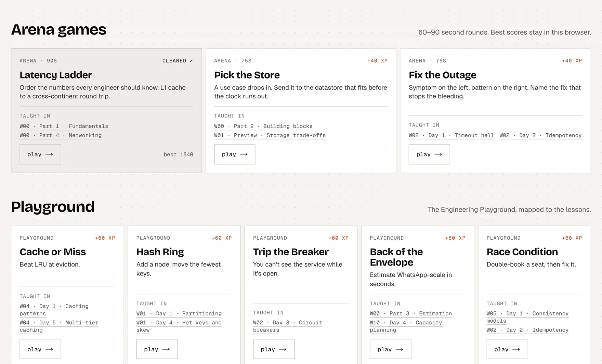Open W00 Part 3 Estimation link
Screen dimensions: 602x364
(x=411, y=313)
